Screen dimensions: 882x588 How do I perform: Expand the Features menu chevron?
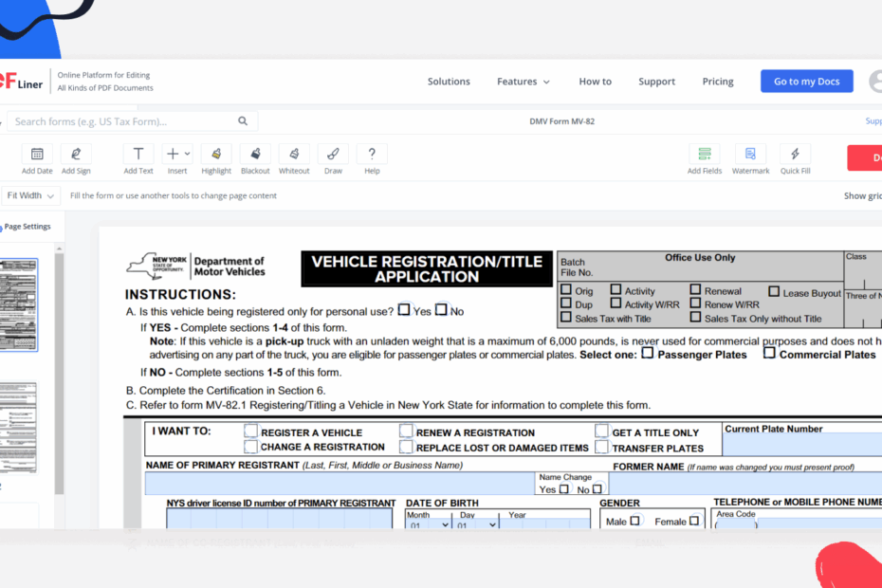point(548,82)
